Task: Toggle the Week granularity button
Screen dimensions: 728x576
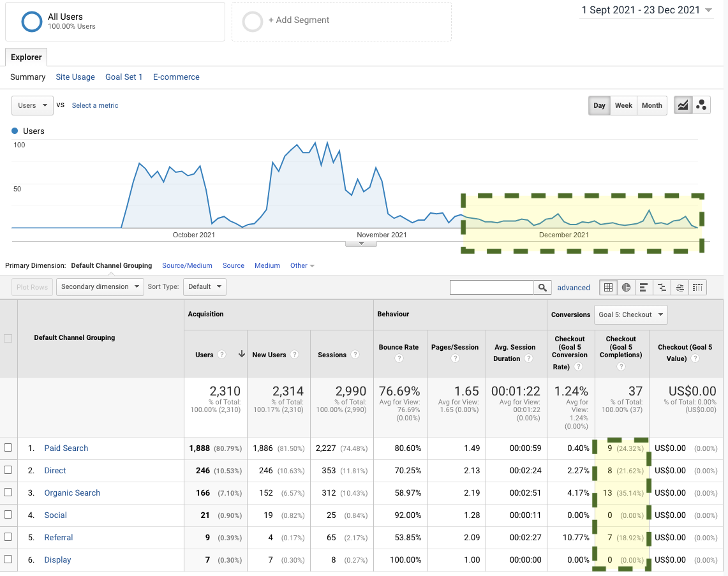Action: pos(623,105)
